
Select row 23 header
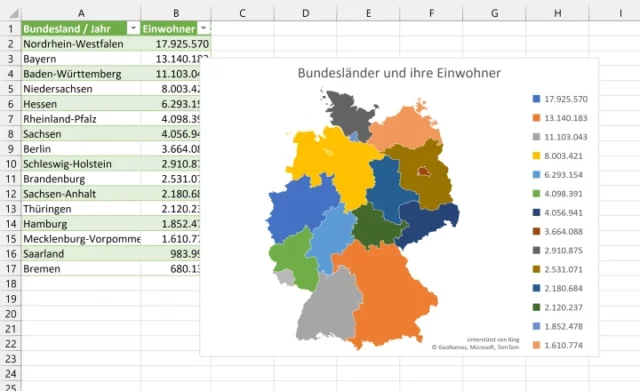pos(11,359)
